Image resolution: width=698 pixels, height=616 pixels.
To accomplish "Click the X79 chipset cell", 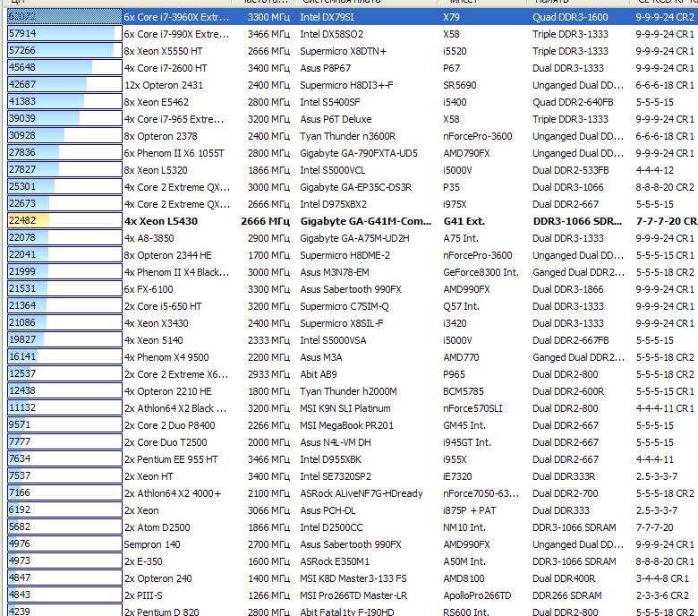I will [x=451, y=17].
